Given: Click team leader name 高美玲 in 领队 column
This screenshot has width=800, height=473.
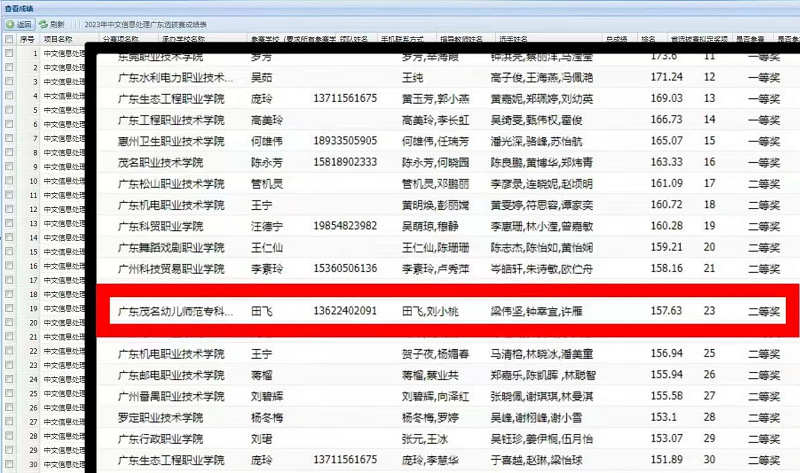Looking at the screenshot, I should tap(267, 120).
